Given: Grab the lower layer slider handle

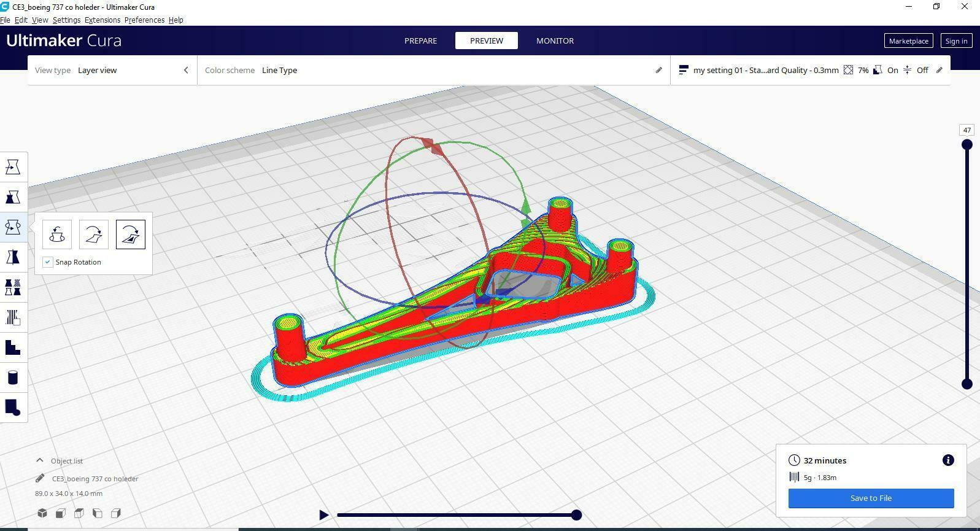Looking at the screenshot, I should (x=967, y=384).
